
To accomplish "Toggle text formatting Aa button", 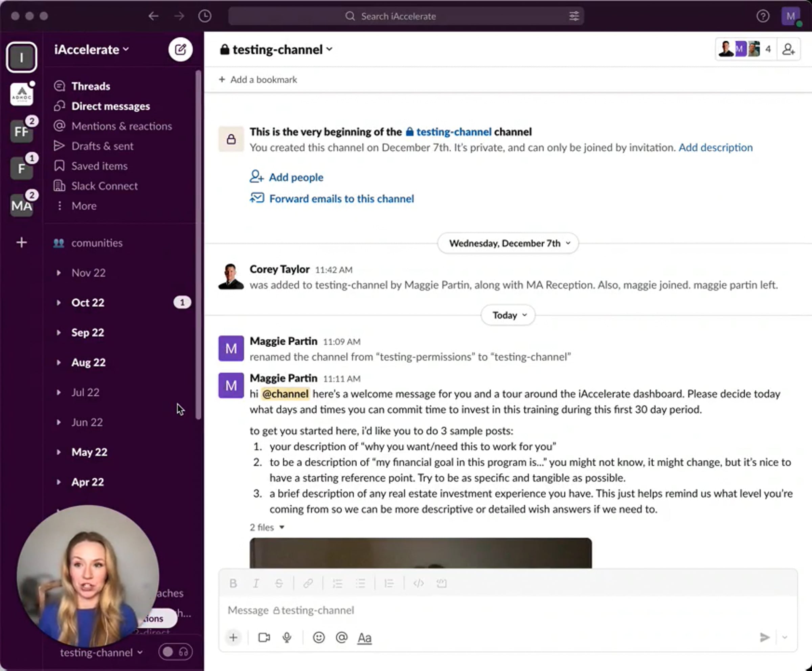I will click(364, 638).
